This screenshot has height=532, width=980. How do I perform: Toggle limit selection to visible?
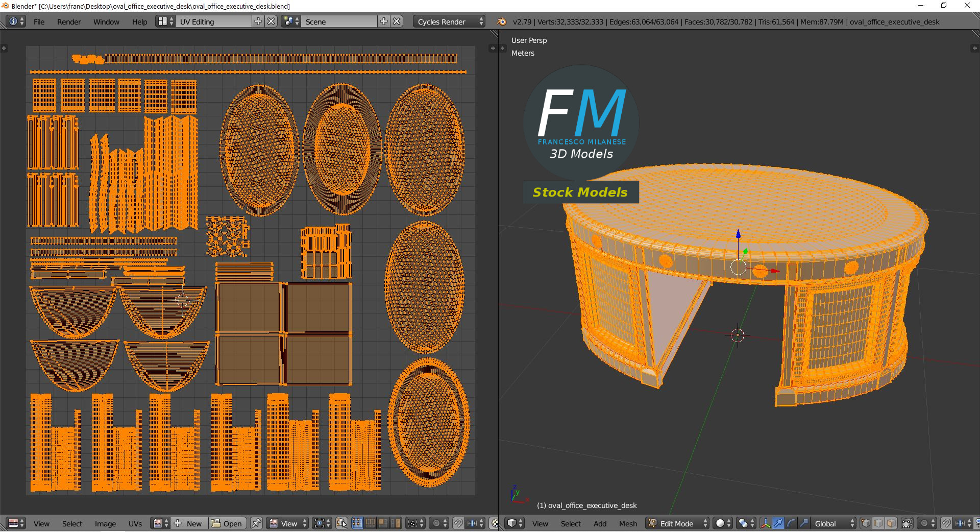tap(907, 523)
